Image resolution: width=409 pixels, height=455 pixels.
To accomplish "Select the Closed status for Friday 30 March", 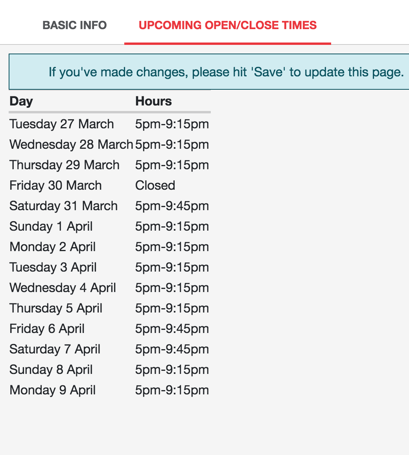I will pos(155,185).
